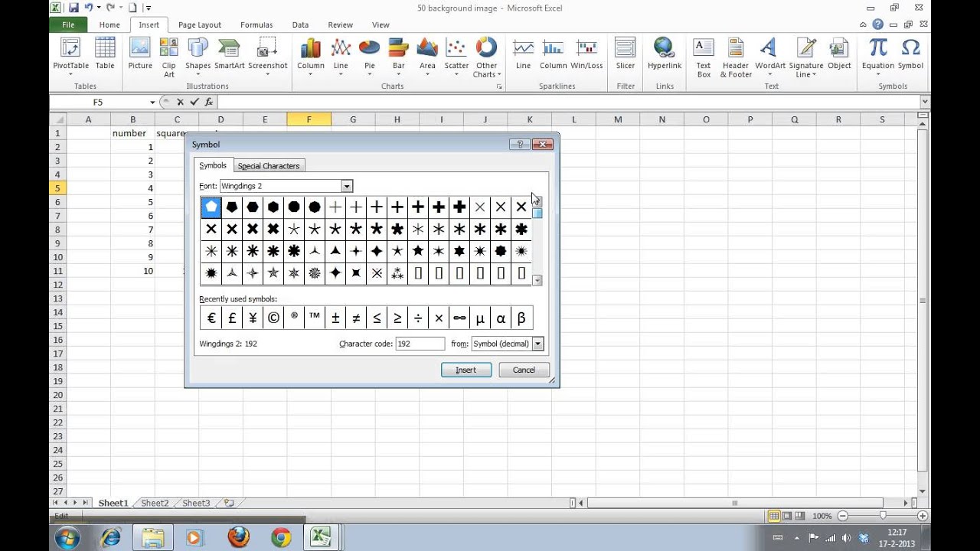Screen dimensions: 980x551
Task: Select the euro symbol in recently used
Action: [x=211, y=318]
